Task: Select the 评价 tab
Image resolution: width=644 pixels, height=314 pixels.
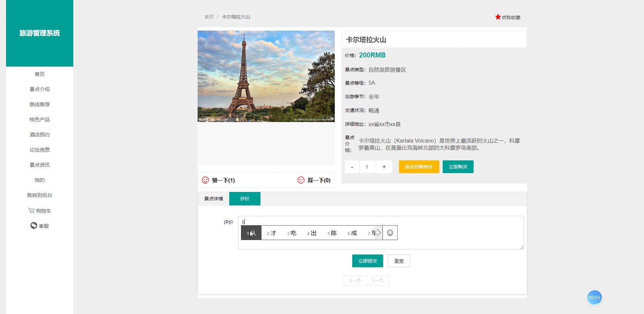Action: tap(245, 199)
